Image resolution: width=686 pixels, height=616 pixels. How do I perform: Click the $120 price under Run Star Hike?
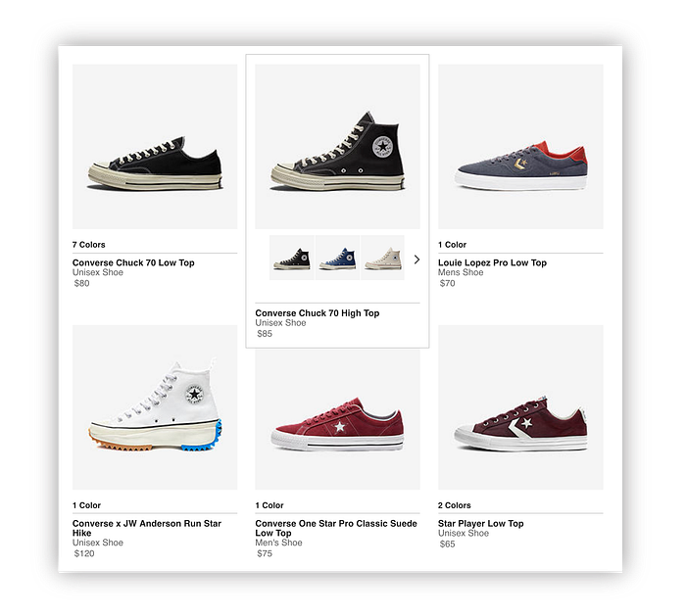pos(84,553)
